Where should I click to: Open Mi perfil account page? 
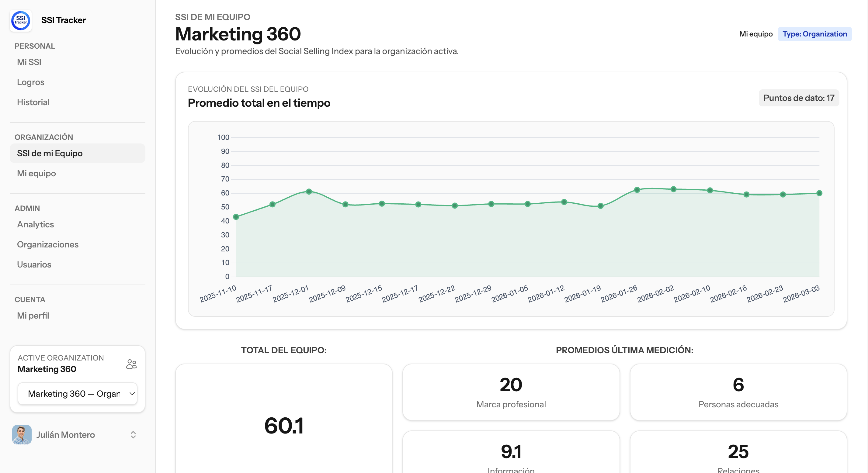click(33, 316)
